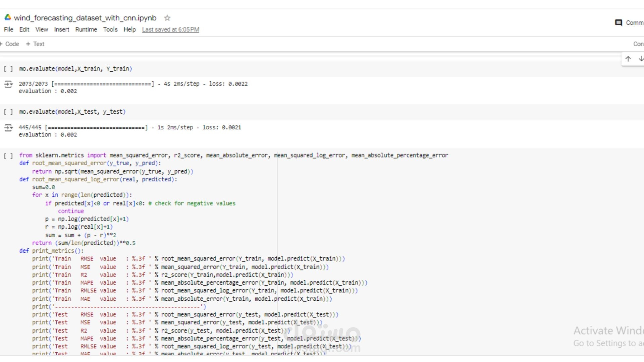
Task: Run the mo.evaluate X_test cell
Action: pyautogui.click(x=8, y=112)
